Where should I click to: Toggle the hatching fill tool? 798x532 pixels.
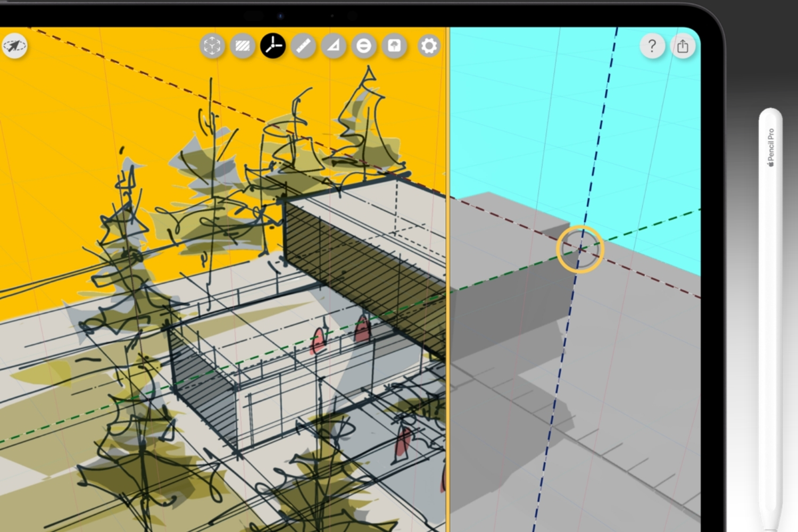[x=243, y=46]
